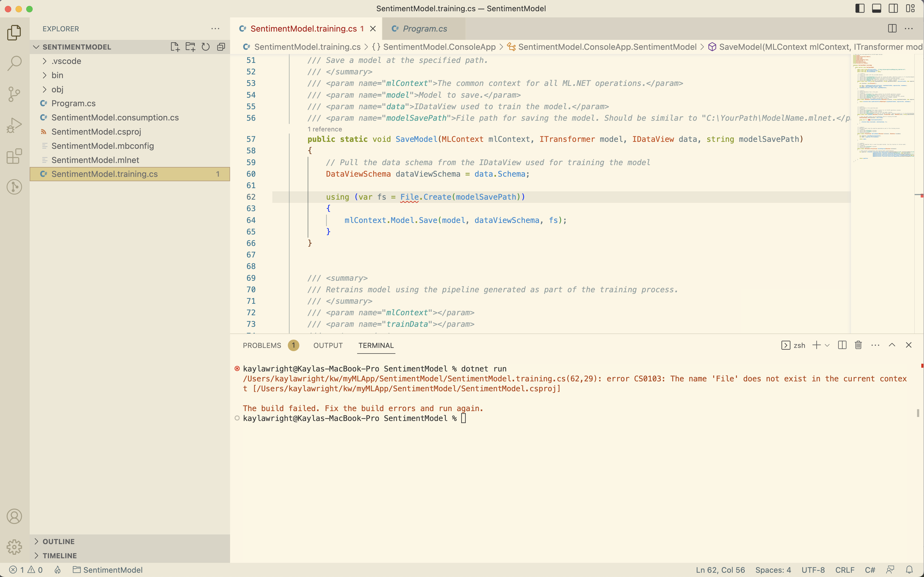Maximize the terminal panel size
This screenshot has height=577, width=924.
coord(892,345)
